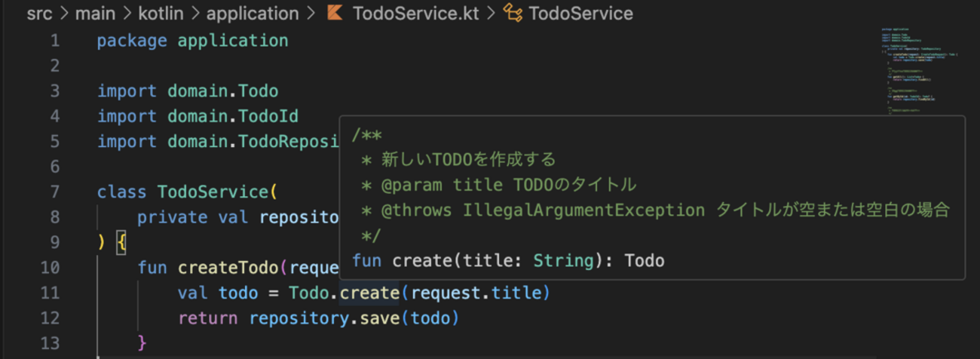Click line number 7 in the gutter

coord(54,192)
